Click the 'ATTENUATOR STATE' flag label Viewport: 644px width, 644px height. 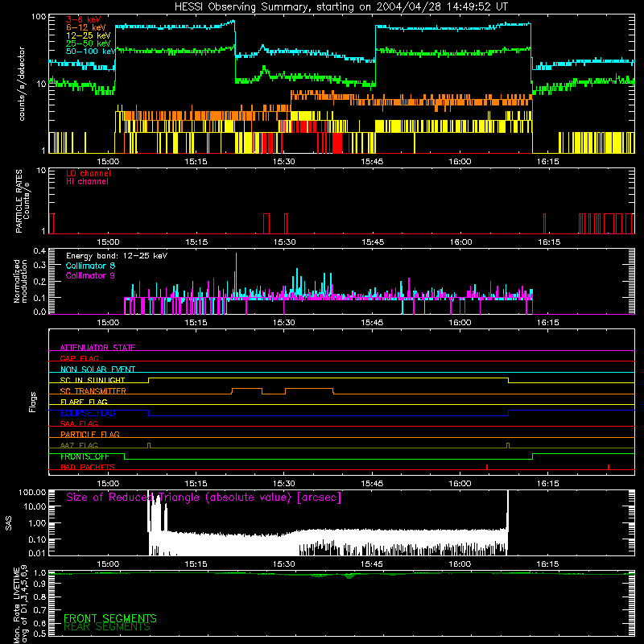(97, 348)
